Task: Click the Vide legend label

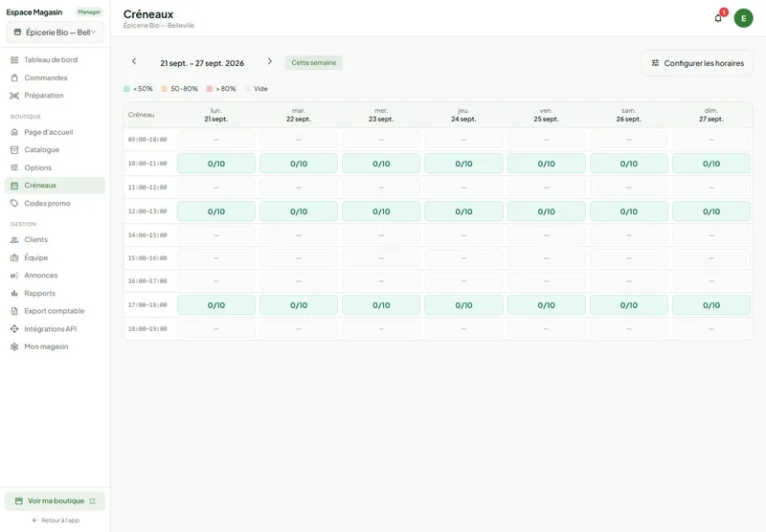Action: (260, 89)
